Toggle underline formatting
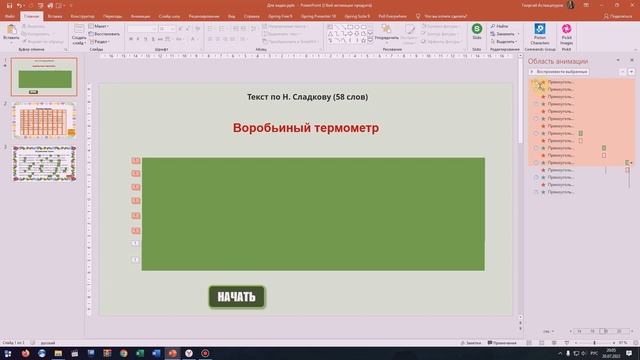 click(145, 39)
